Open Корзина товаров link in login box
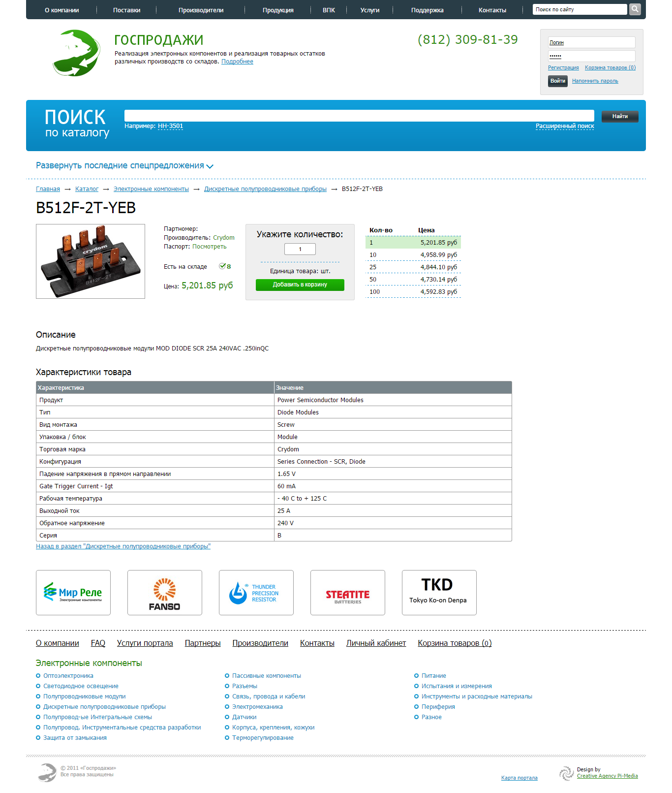The image size is (672, 793). coord(610,68)
